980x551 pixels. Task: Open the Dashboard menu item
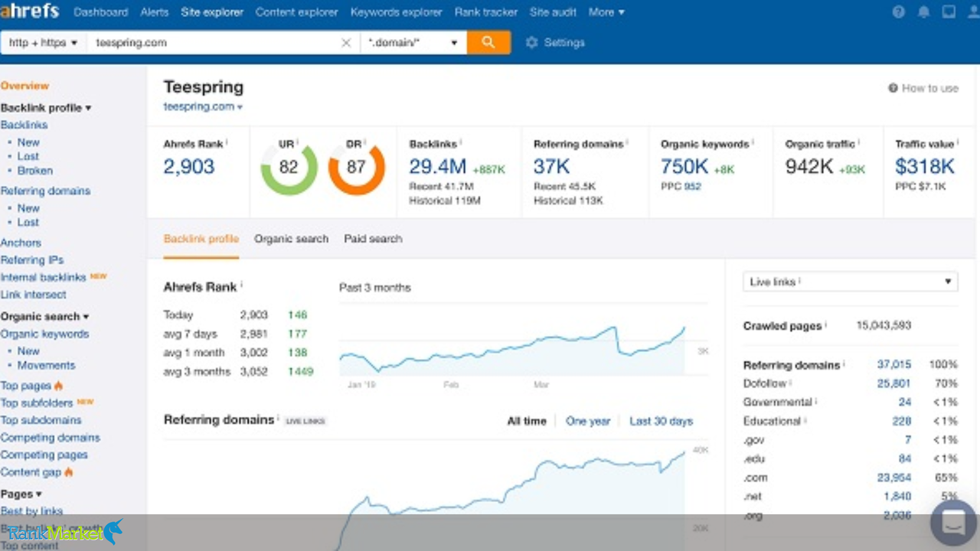101,12
